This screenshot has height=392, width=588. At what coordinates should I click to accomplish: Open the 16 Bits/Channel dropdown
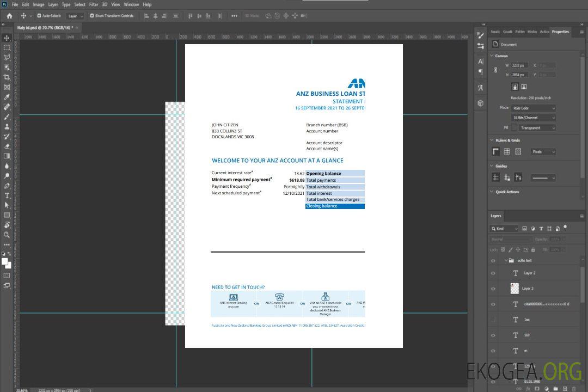[x=534, y=118]
